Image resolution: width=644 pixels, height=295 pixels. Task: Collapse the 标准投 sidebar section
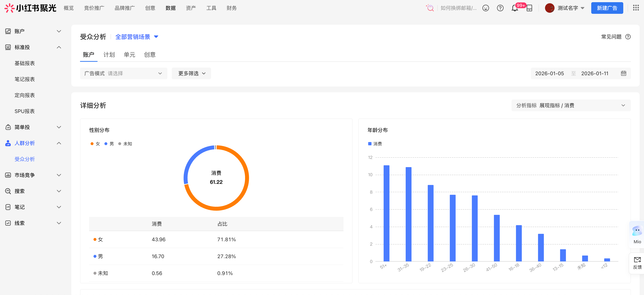(x=59, y=47)
